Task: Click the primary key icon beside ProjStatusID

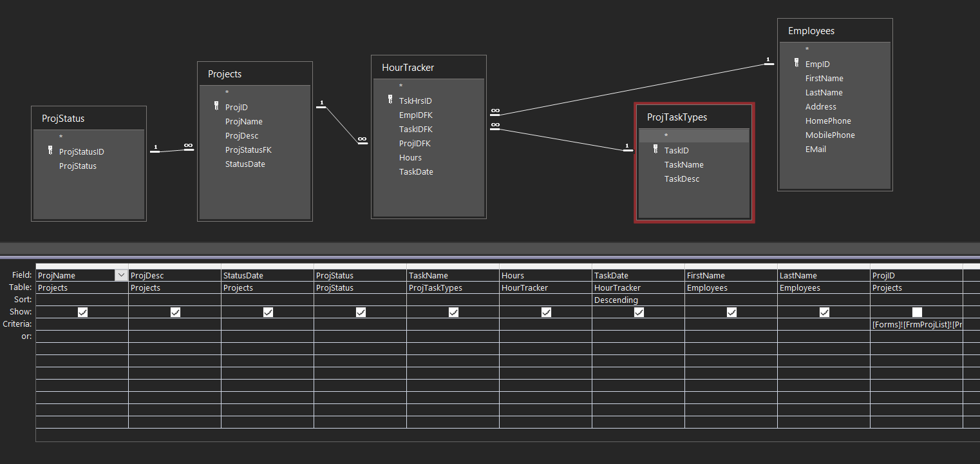Action: pos(50,151)
